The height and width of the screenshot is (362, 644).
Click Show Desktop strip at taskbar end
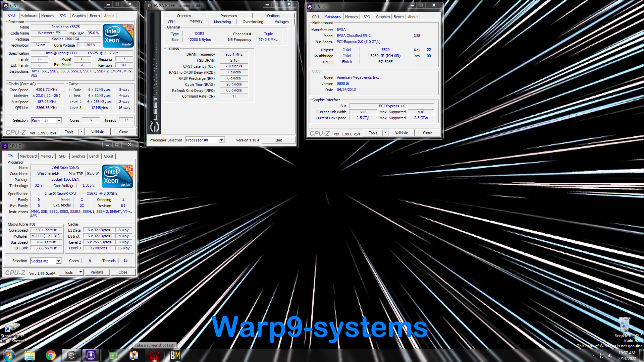[x=641, y=356]
